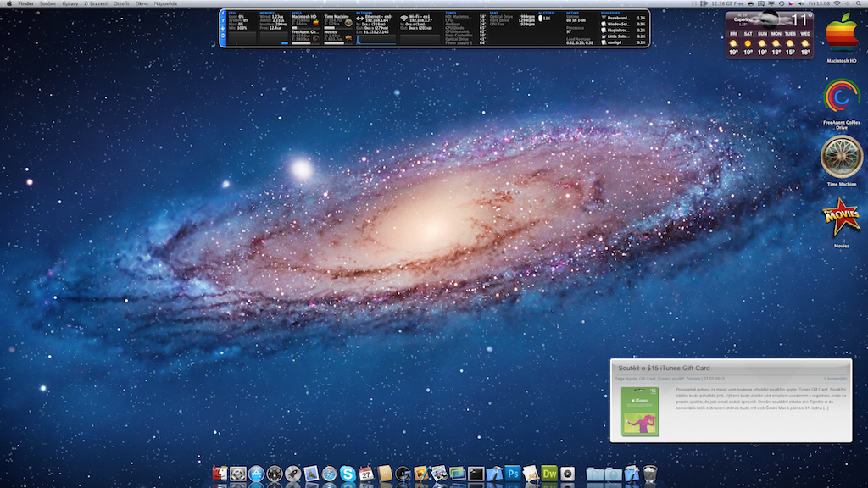Launch Safari from the dock

[x=329, y=474]
